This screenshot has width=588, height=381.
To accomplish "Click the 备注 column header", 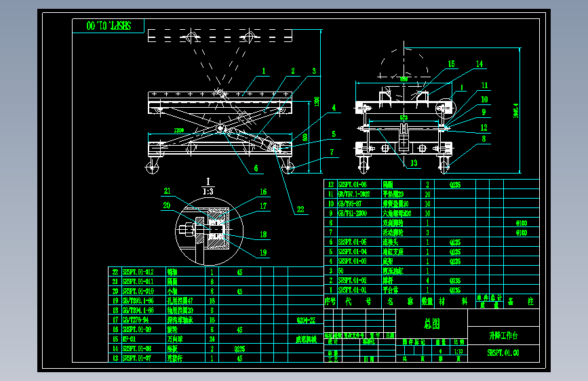I will pos(520,302).
